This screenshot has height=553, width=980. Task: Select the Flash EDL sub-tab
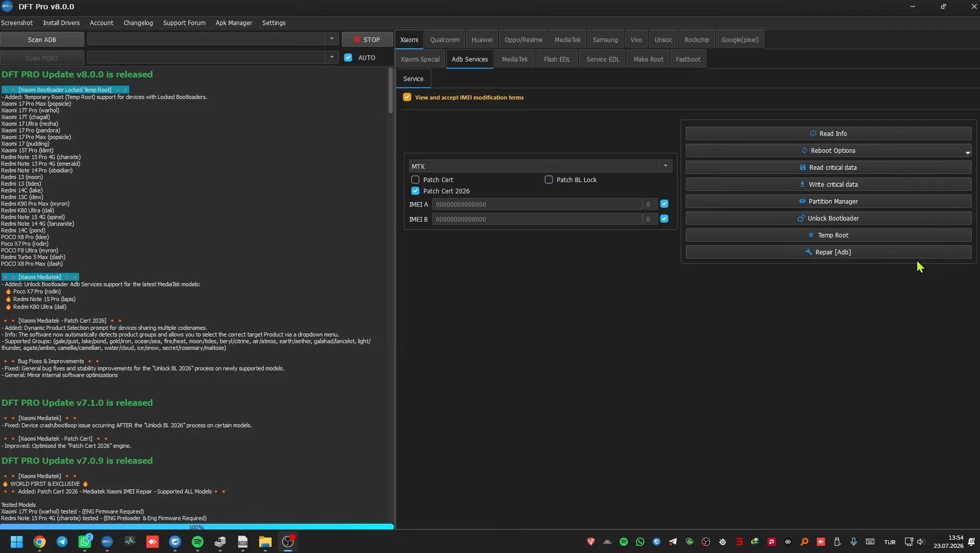(557, 59)
